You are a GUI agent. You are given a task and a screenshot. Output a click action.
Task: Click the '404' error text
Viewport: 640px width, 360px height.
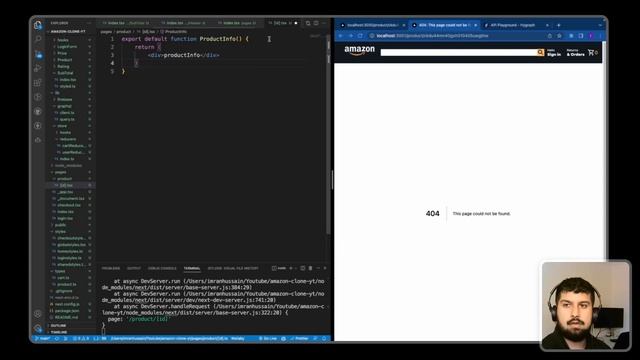pos(432,213)
